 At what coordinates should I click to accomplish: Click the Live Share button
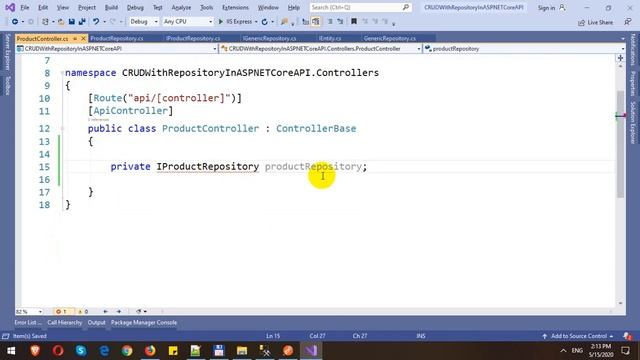tap(596, 22)
